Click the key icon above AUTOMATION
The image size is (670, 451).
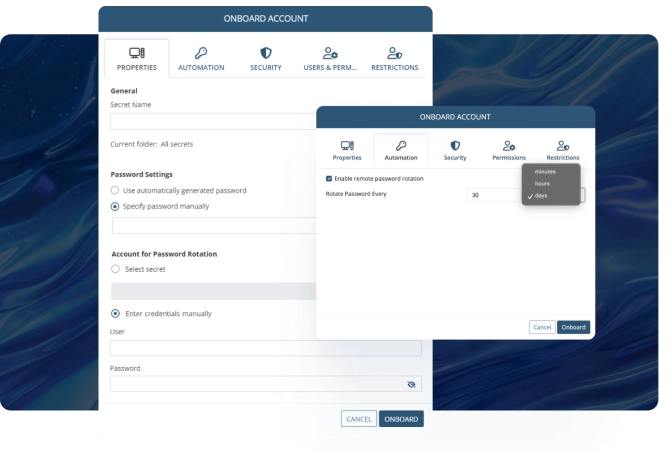click(x=201, y=53)
